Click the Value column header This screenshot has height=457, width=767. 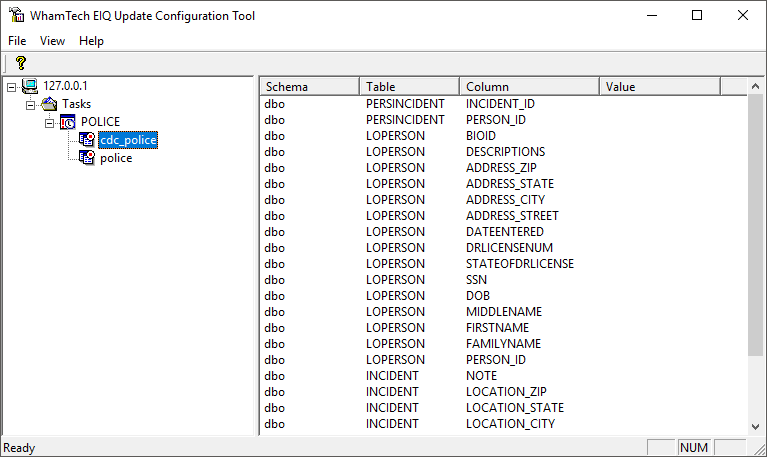[659, 87]
